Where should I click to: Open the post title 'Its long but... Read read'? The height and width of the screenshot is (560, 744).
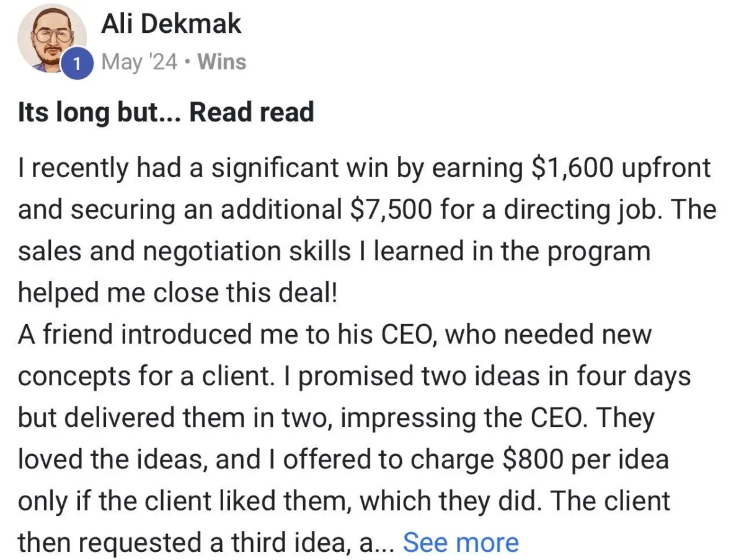(x=166, y=113)
